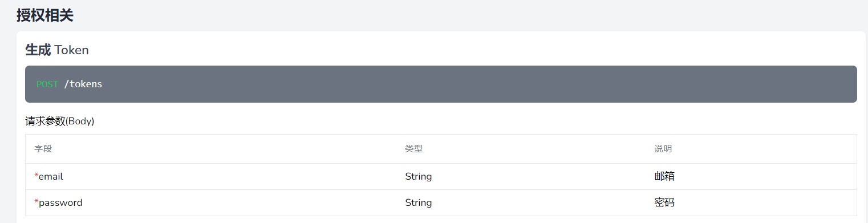Click the red asterisk before email
The height and width of the screenshot is (223, 868).
coord(36,176)
